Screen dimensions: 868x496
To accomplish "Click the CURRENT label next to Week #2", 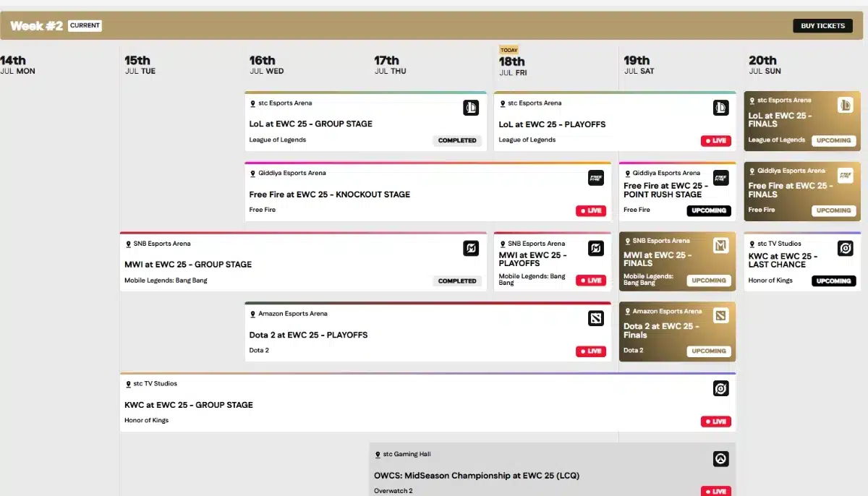I will pos(85,26).
